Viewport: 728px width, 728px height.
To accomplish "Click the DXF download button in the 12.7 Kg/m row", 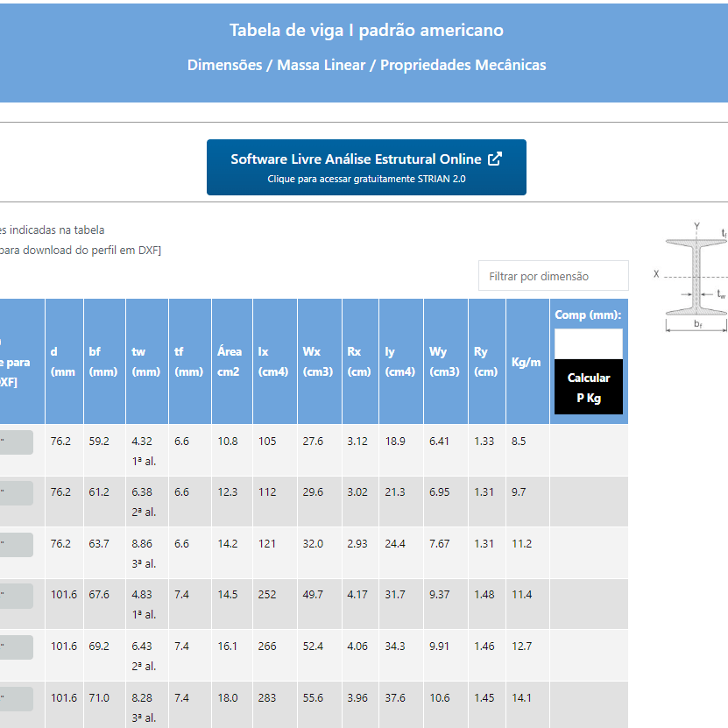I will [16, 647].
